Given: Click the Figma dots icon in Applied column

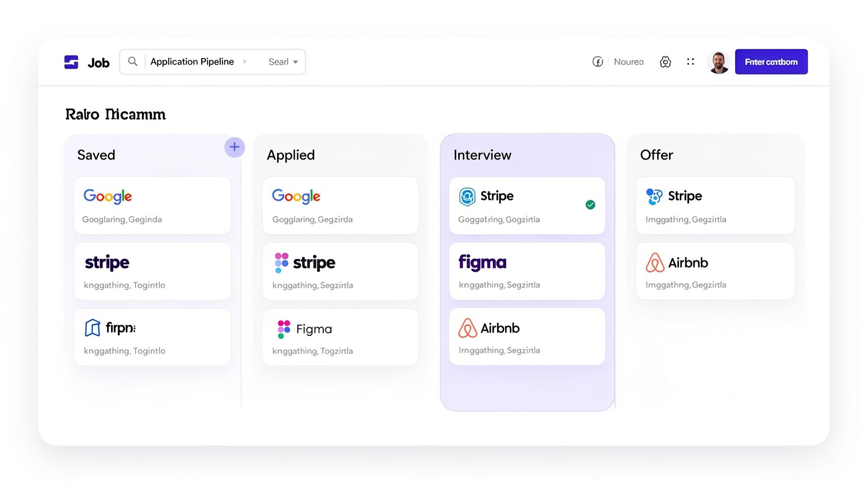Looking at the screenshot, I should (x=284, y=329).
